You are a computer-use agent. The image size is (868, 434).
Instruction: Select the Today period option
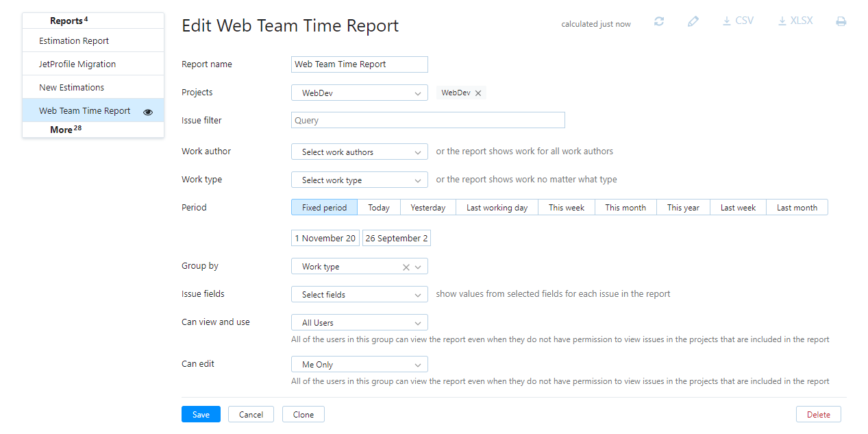378,206
